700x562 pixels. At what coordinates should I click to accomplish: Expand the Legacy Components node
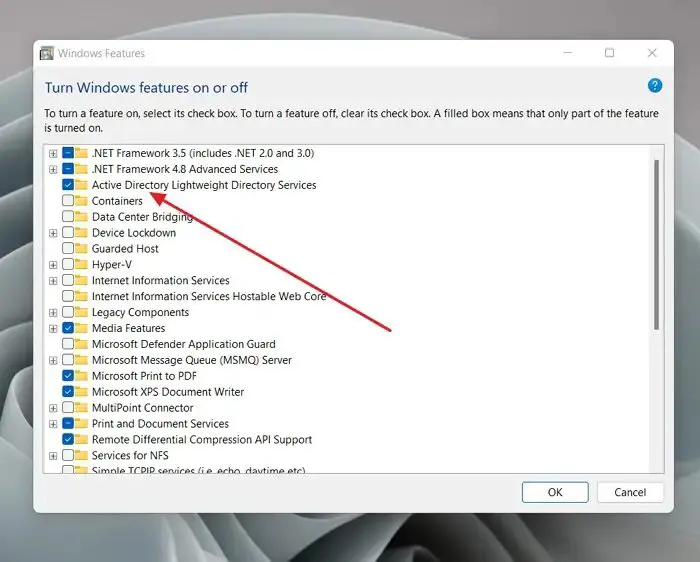point(53,312)
